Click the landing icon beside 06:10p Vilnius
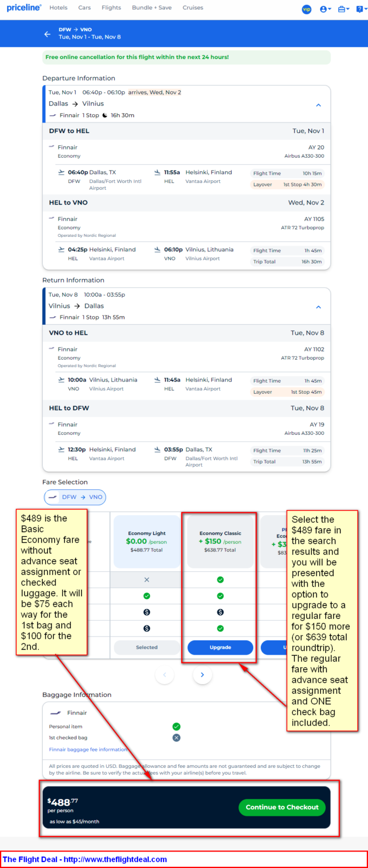This screenshot has width=368, height=868. [x=158, y=249]
